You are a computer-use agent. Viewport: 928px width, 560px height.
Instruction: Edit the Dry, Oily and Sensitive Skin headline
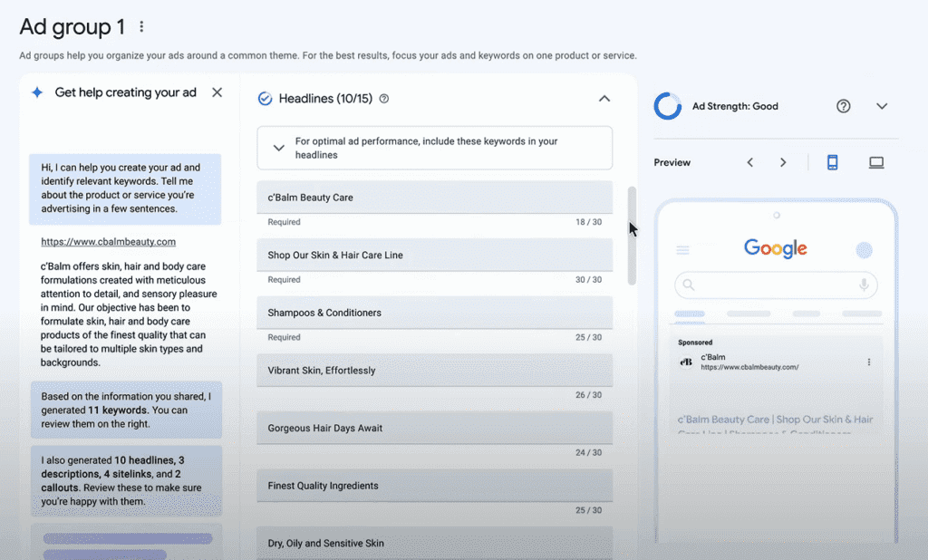point(434,543)
